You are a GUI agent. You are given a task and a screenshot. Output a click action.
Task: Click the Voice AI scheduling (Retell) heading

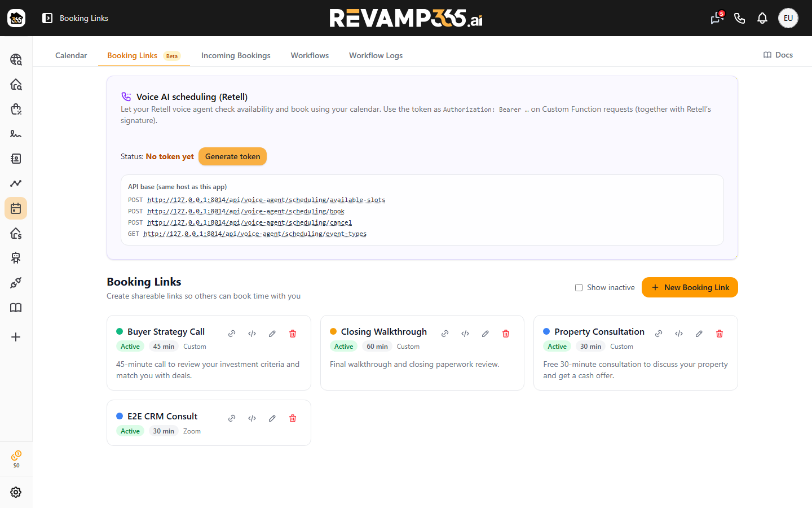point(192,97)
